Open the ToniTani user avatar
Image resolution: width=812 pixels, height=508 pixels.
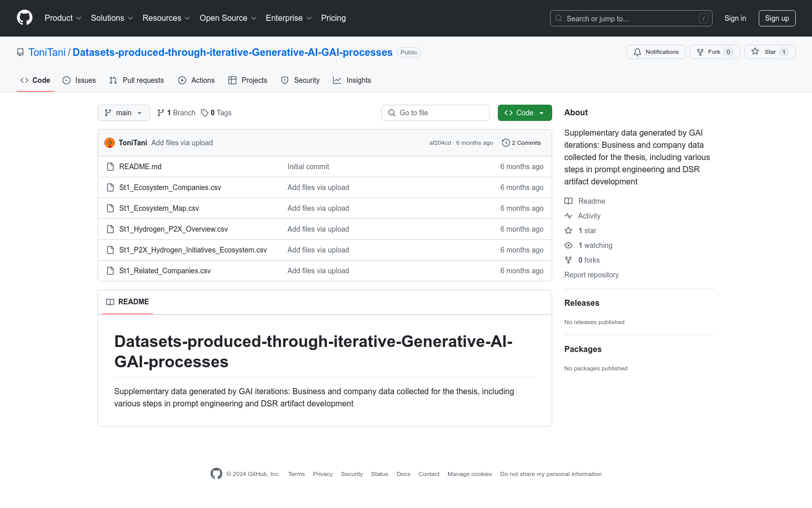[x=110, y=143]
